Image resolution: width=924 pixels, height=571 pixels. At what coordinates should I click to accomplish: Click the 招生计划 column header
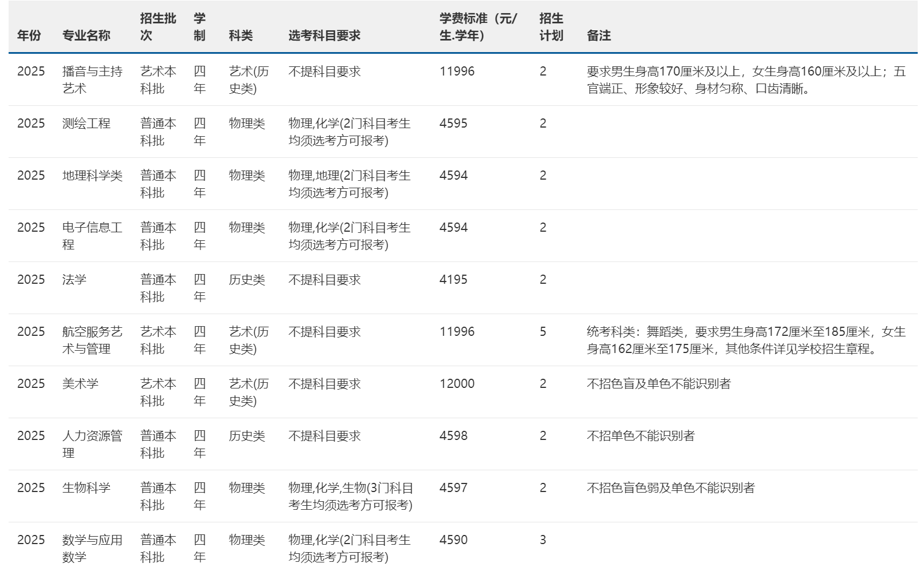coord(551,27)
